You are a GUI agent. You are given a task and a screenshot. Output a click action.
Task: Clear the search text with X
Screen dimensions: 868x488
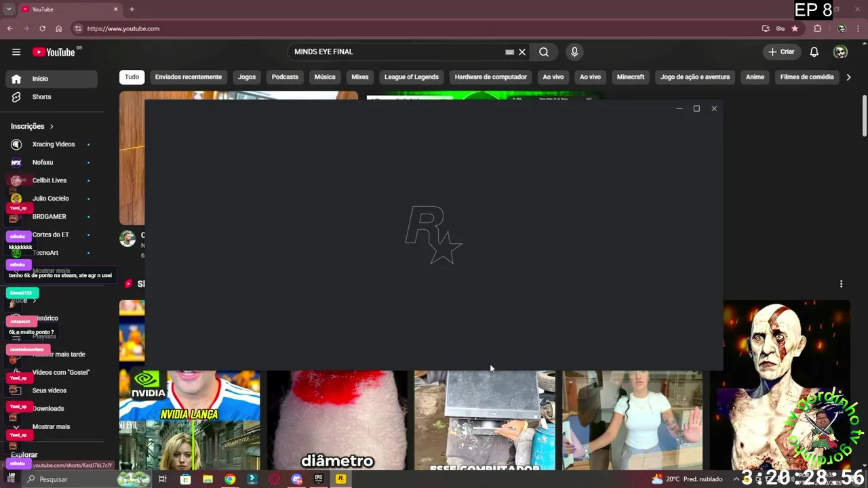tap(522, 52)
